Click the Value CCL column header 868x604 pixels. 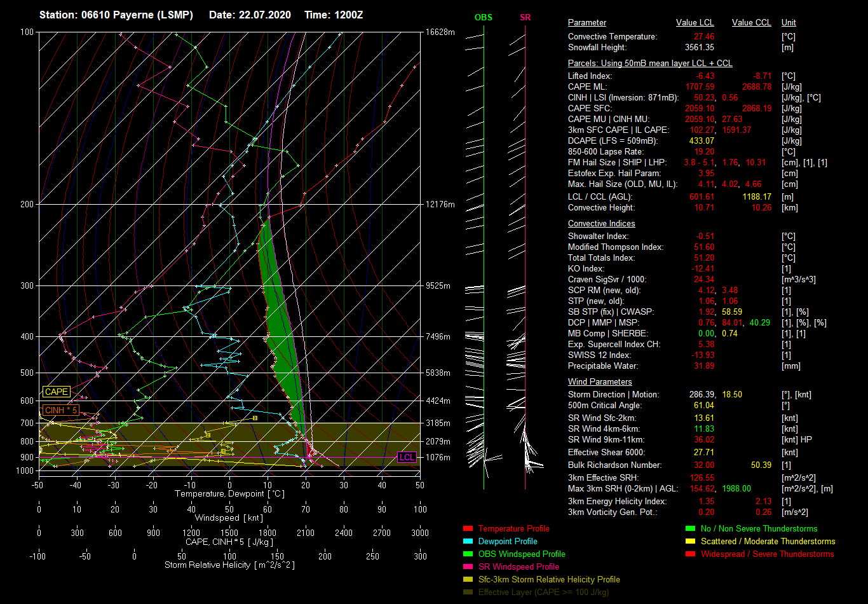[x=751, y=23]
